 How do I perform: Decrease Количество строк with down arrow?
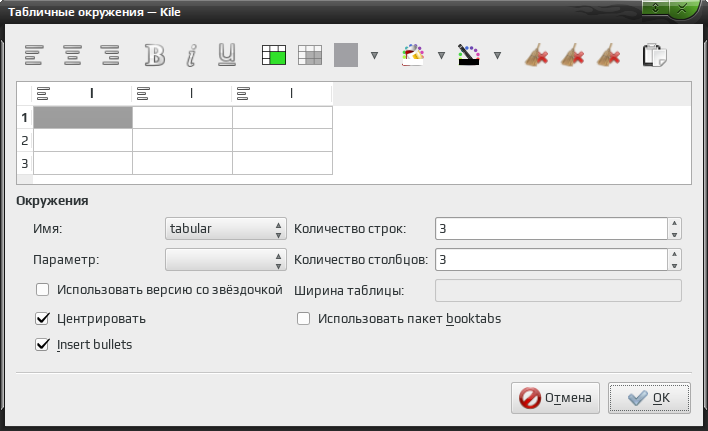click(674, 234)
